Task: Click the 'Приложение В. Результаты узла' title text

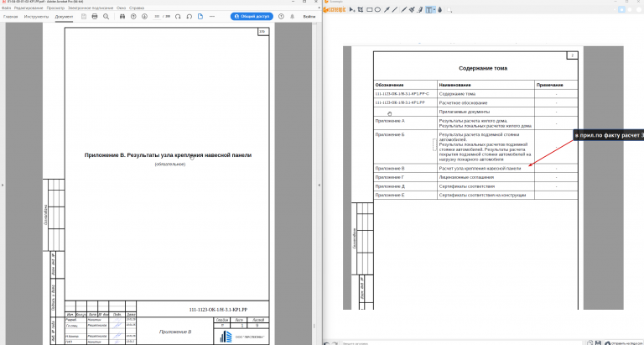Action: click(x=168, y=155)
